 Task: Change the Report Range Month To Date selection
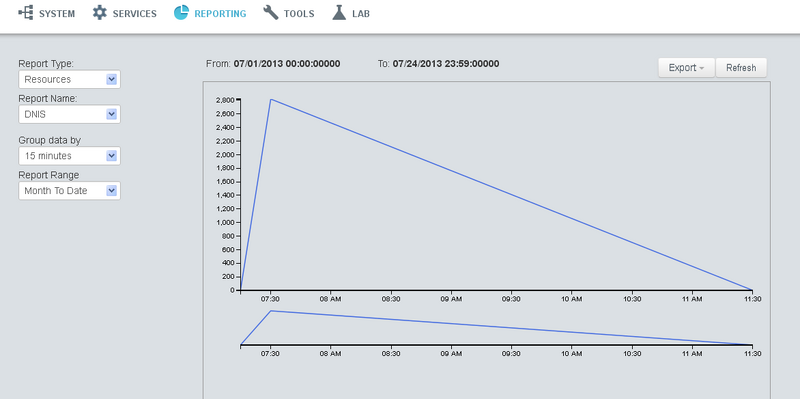(69, 191)
